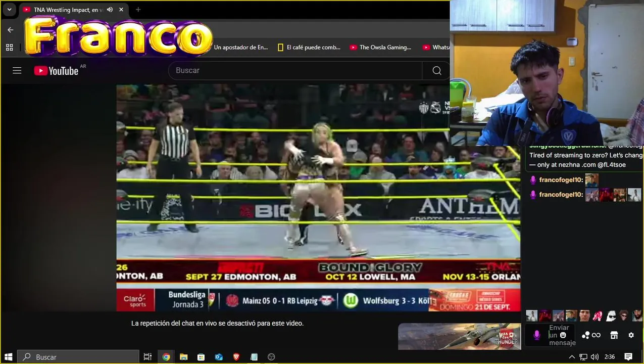Viewport: 644px width, 364px height.
Task: Expand the hidden system tray icons
Action: coord(572,357)
